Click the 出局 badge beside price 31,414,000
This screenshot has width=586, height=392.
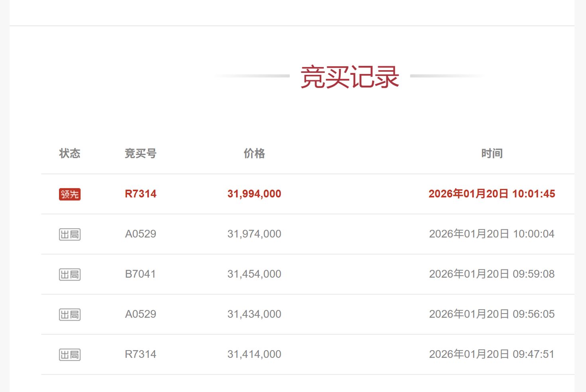point(70,355)
